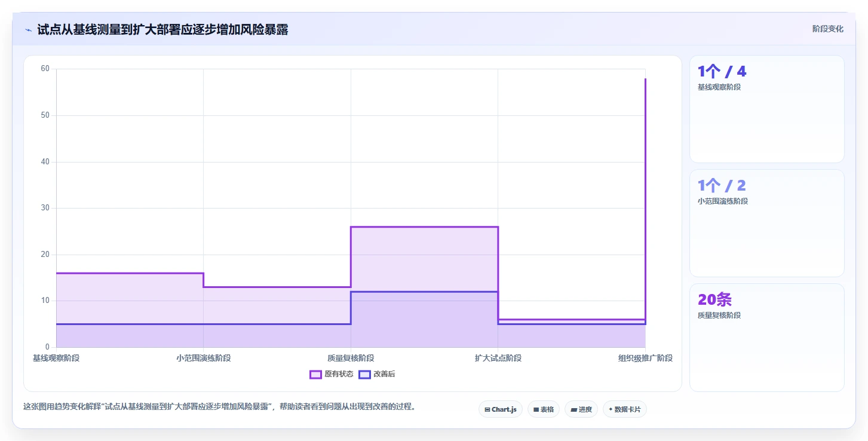
Task: Open the 1个 / 4 基线观察阶段 card
Action: [x=766, y=109]
